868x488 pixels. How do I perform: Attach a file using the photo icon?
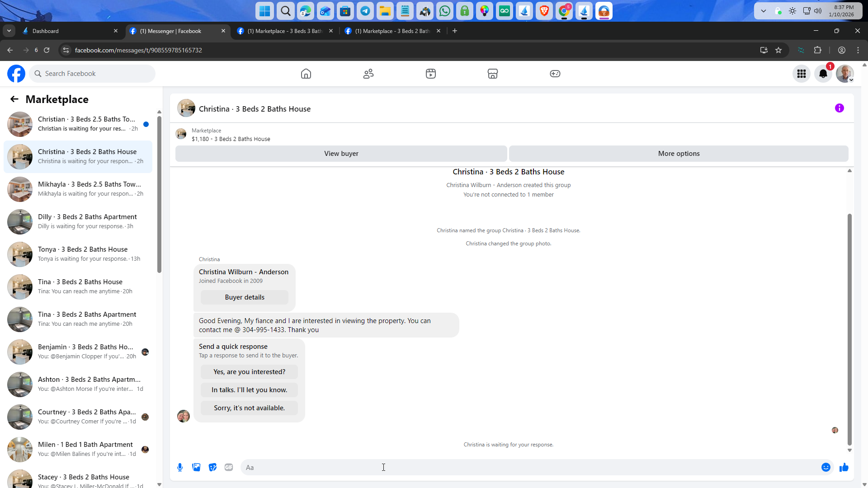click(196, 467)
